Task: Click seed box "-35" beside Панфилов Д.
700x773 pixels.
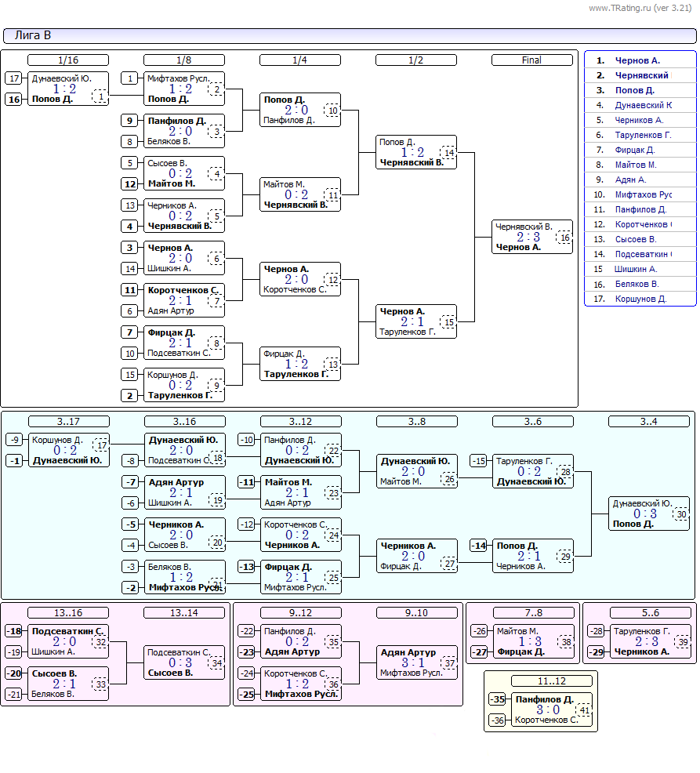Action: click(x=498, y=699)
